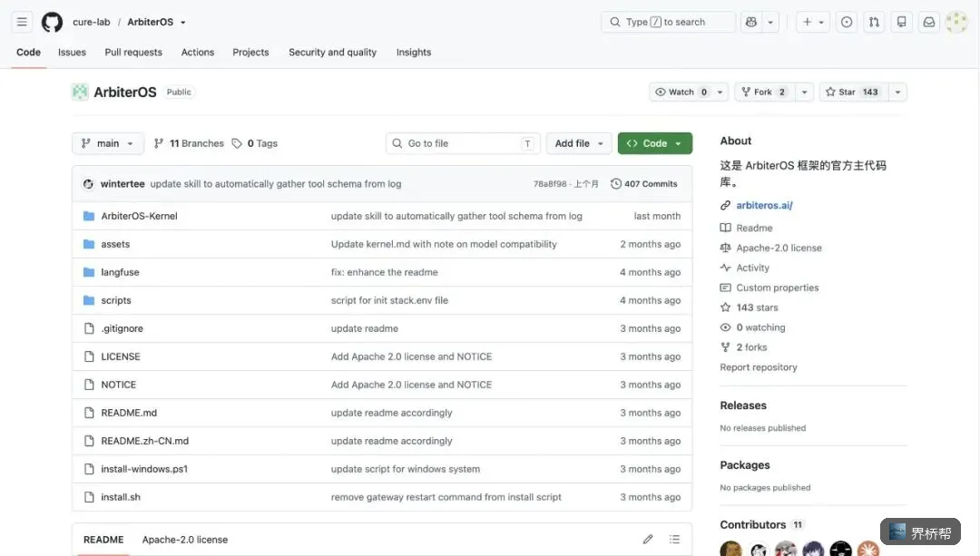Click the Go to file search field

point(463,143)
